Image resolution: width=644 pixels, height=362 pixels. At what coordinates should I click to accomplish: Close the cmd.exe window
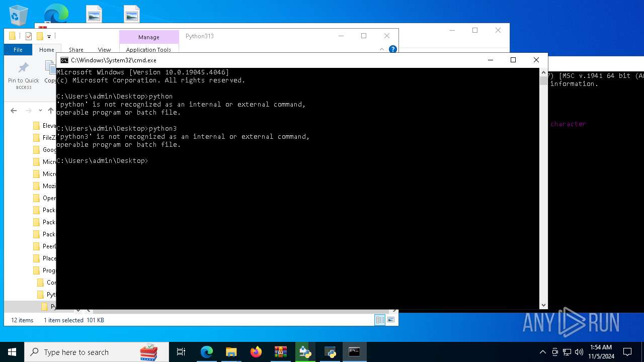click(x=536, y=60)
